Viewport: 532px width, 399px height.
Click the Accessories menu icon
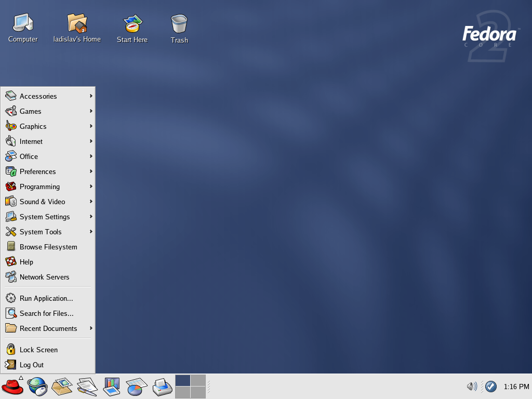(x=11, y=96)
